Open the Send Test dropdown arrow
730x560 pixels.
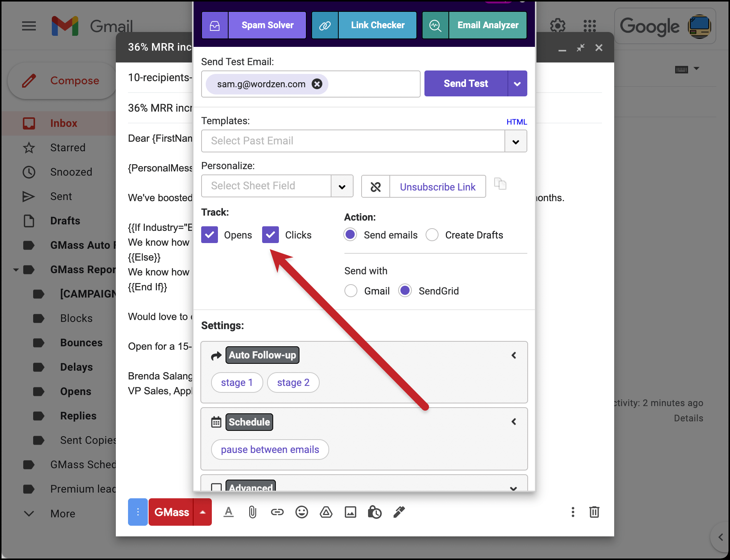click(x=517, y=83)
